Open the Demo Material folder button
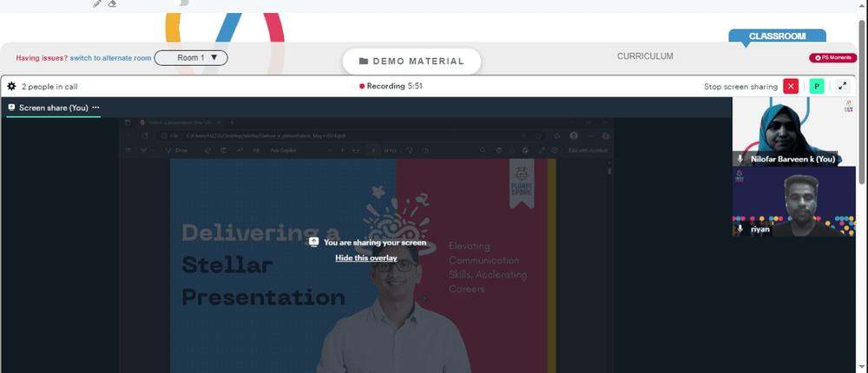 click(411, 61)
